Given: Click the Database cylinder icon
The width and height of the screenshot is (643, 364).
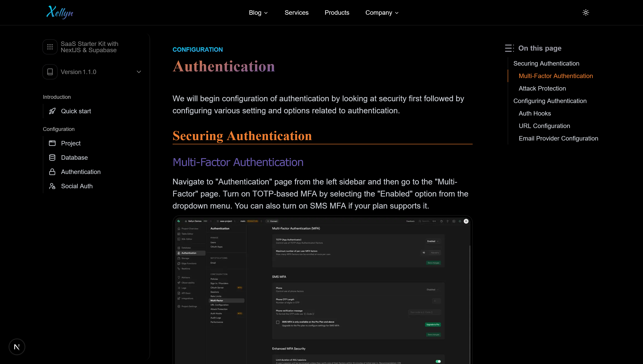Looking at the screenshot, I should coord(52,157).
